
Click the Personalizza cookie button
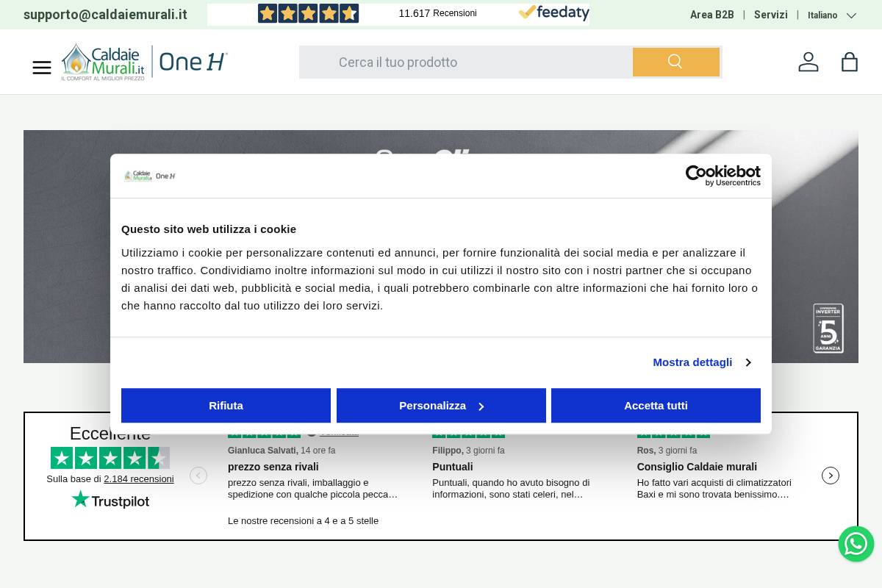coord(441,406)
